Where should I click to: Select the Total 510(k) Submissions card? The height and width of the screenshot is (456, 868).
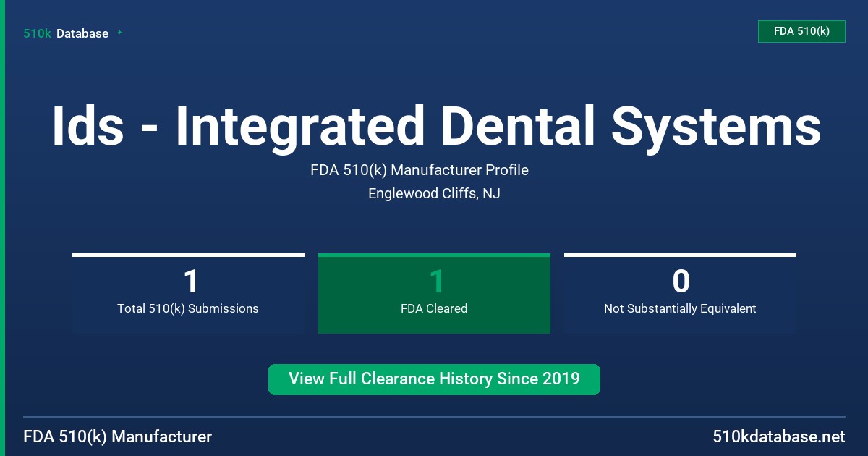(x=188, y=293)
